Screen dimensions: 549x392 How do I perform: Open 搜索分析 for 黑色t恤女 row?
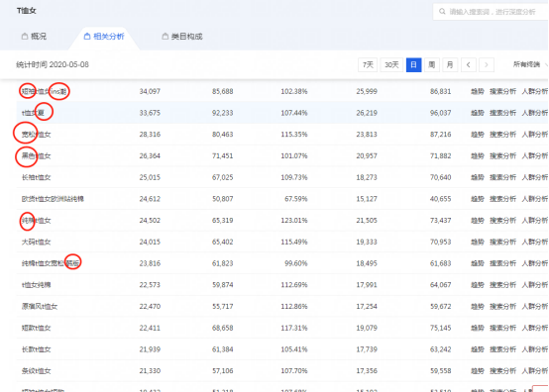502,156
